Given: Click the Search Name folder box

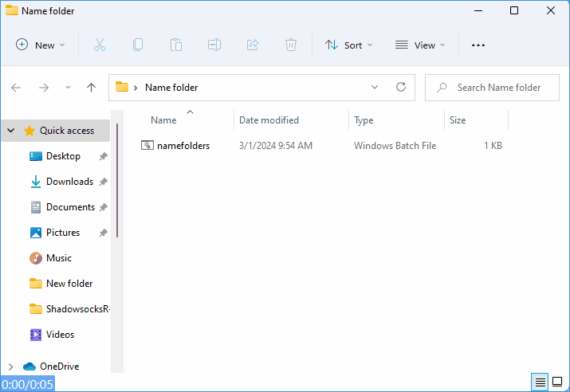Looking at the screenshot, I should pos(498,88).
